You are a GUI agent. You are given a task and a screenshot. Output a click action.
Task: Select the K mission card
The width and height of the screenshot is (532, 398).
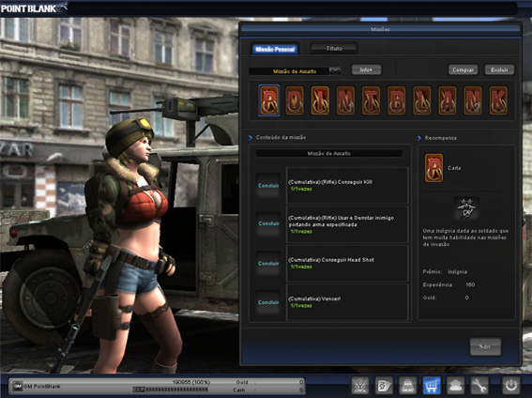pyautogui.click(x=498, y=100)
